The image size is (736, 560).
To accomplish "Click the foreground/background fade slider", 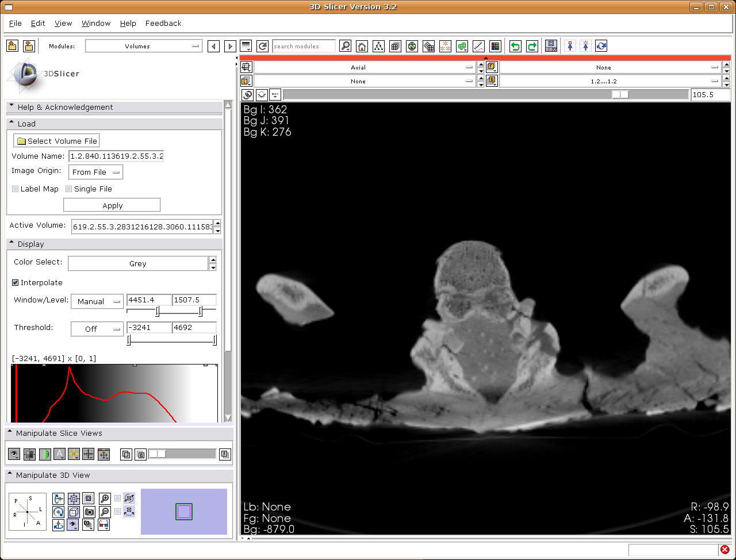I will click(183, 454).
